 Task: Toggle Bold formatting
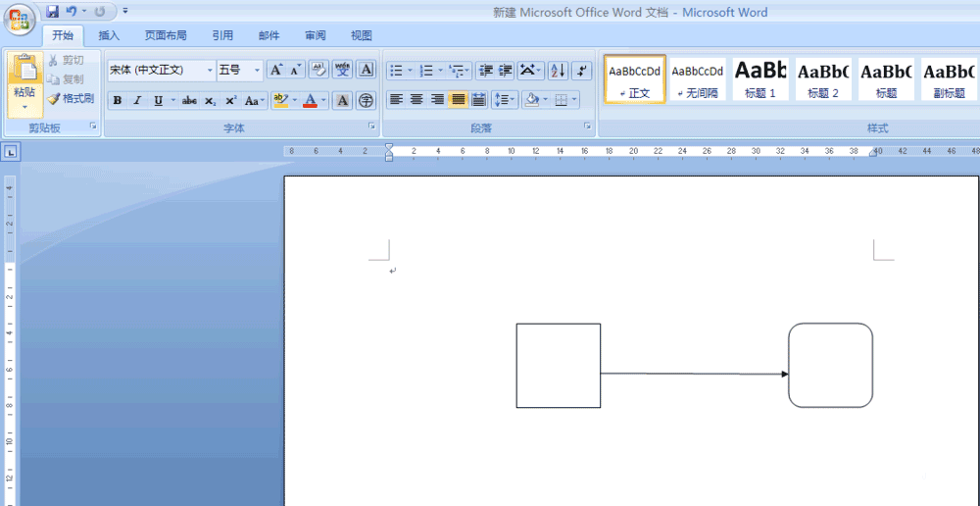[x=118, y=101]
